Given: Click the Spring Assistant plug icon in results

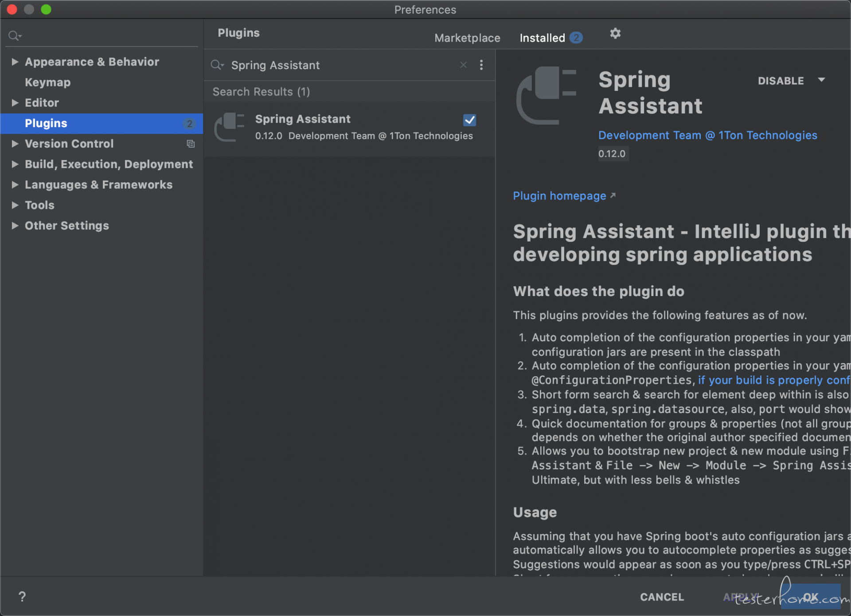Looking at the screenshot, I should click(229, 127).
